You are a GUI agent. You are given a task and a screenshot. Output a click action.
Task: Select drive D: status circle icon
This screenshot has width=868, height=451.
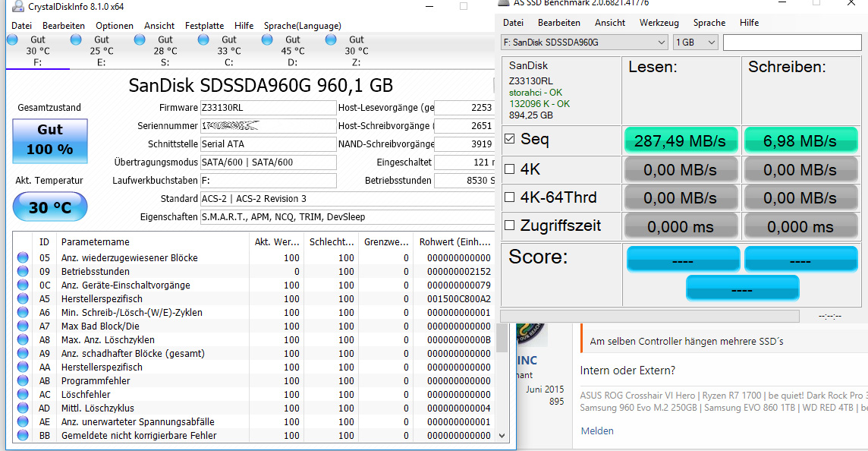pos(267,40)
